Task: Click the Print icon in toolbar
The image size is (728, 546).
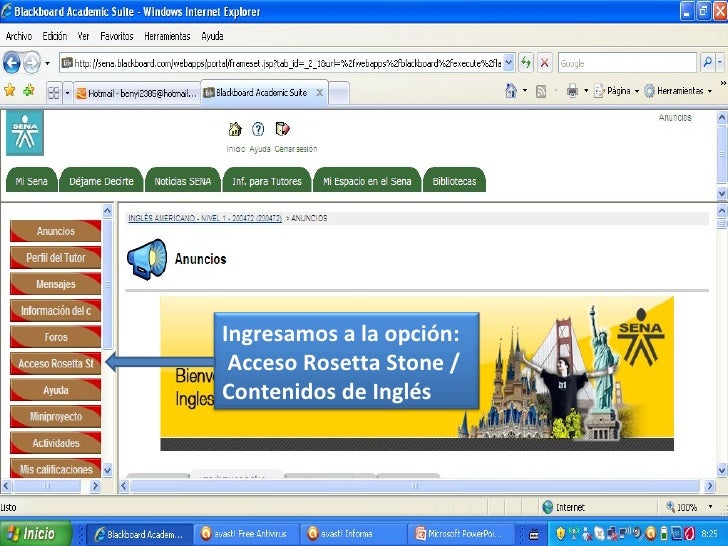Action: pyautogui.click(x=572, y=91)
